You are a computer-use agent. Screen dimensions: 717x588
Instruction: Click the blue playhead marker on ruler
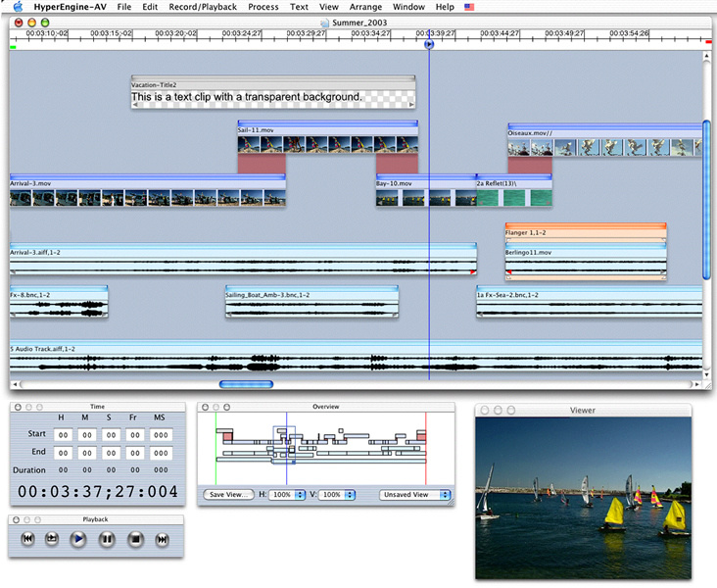point(429,44)
